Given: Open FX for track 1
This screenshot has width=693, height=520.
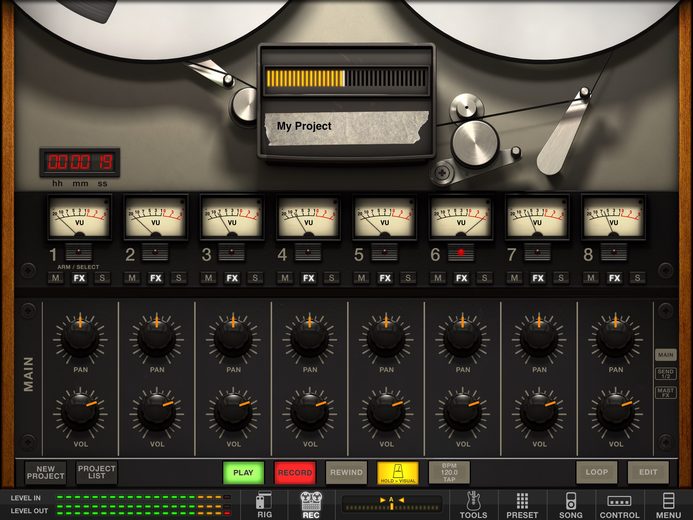Looking at the screenshot, I should click(79, 278).
